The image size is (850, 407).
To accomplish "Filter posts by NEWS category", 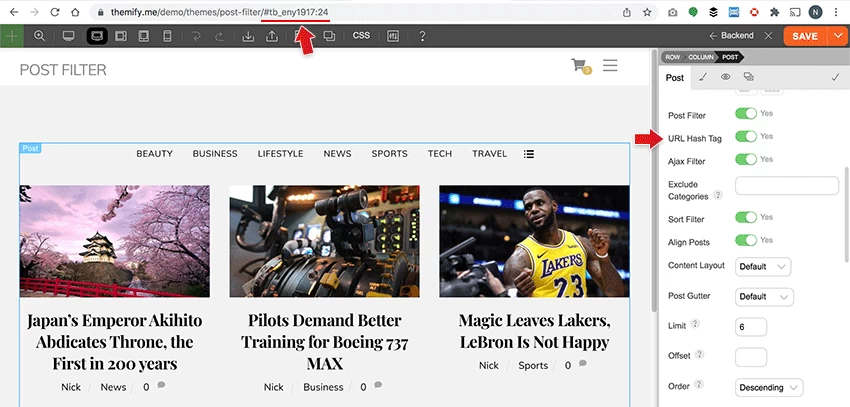I will coord(337,154).
